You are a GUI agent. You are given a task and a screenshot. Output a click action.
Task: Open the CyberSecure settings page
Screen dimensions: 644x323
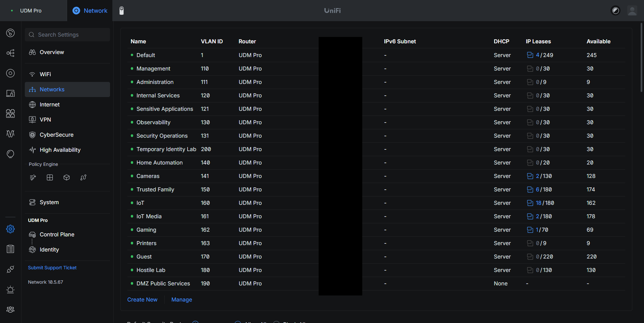coord(67,135)
